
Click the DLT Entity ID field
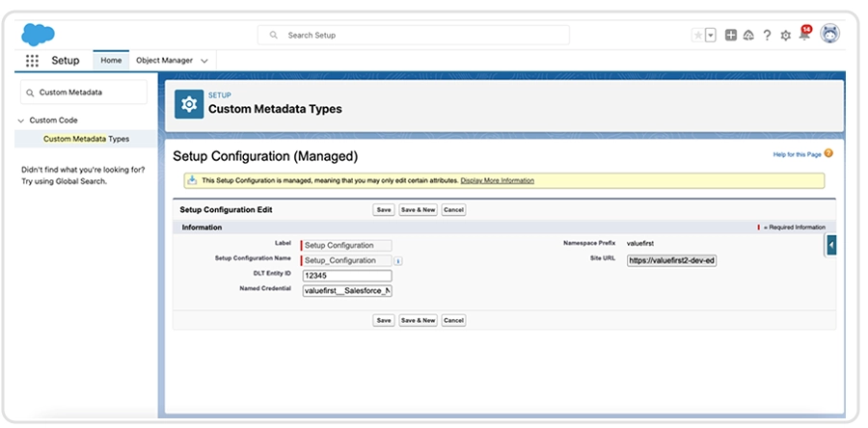coord(346,275)
